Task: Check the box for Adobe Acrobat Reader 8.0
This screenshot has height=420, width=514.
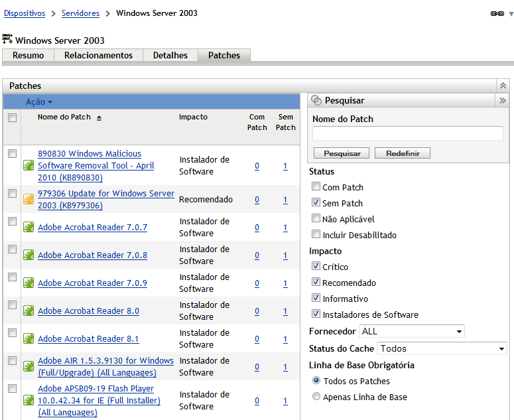Action: point(12,305)
